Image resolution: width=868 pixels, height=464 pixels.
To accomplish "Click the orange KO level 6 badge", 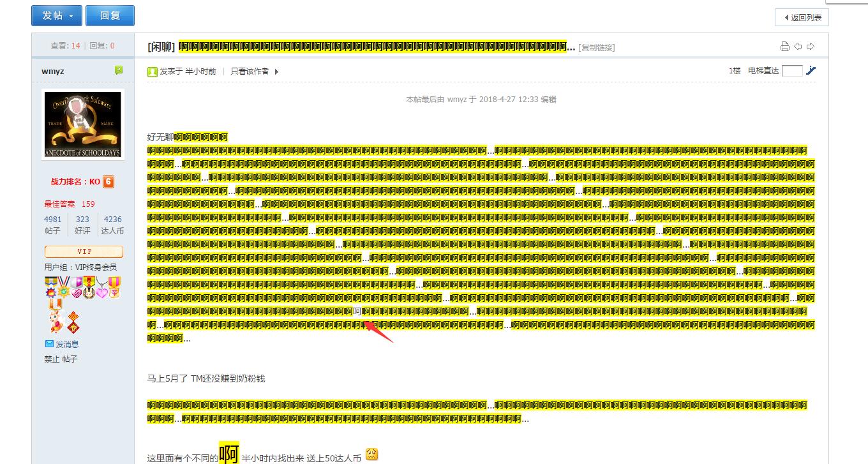I will click(x=108, y=182).
